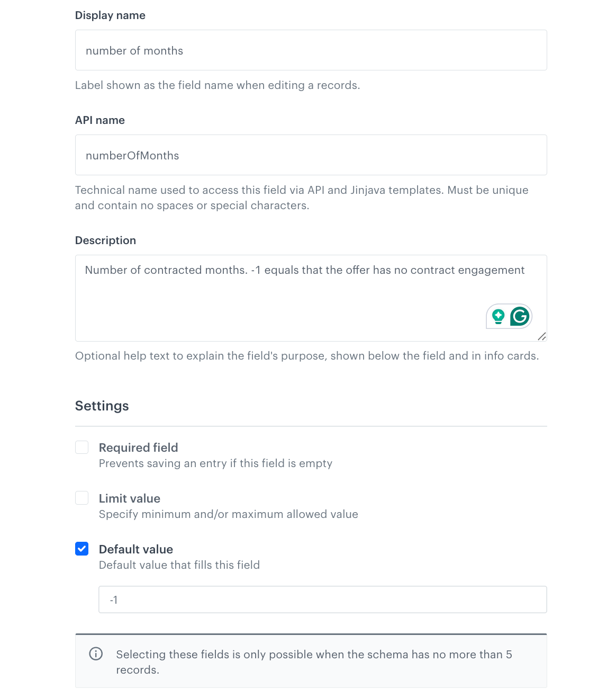Select the default value input containing -1

pyautogui.click(x=322, y=599)
